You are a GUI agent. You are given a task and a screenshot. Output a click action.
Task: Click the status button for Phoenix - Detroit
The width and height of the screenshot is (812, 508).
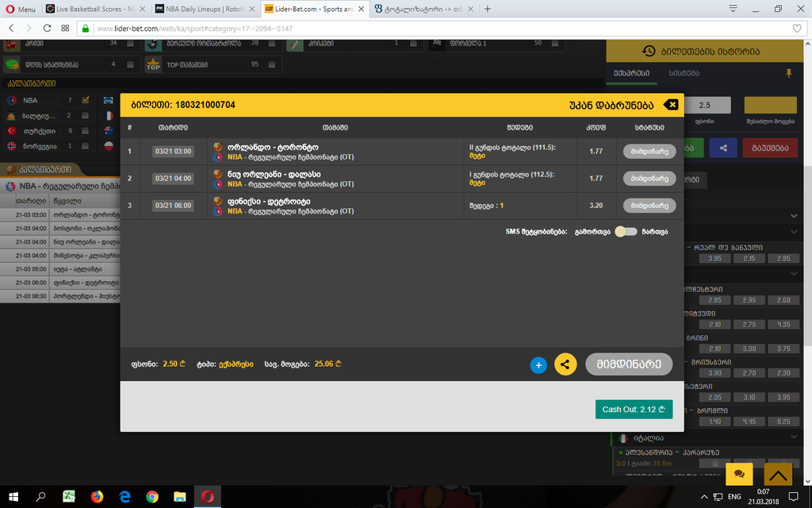click(x=649, y=206)
